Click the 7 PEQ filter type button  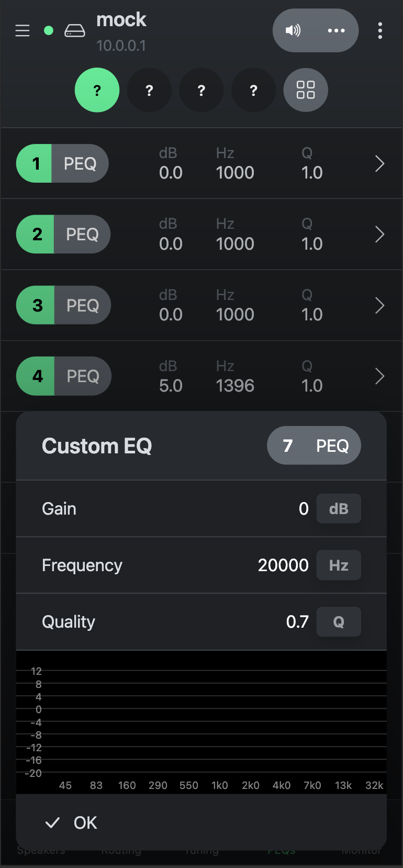click(x=314, y=446)
